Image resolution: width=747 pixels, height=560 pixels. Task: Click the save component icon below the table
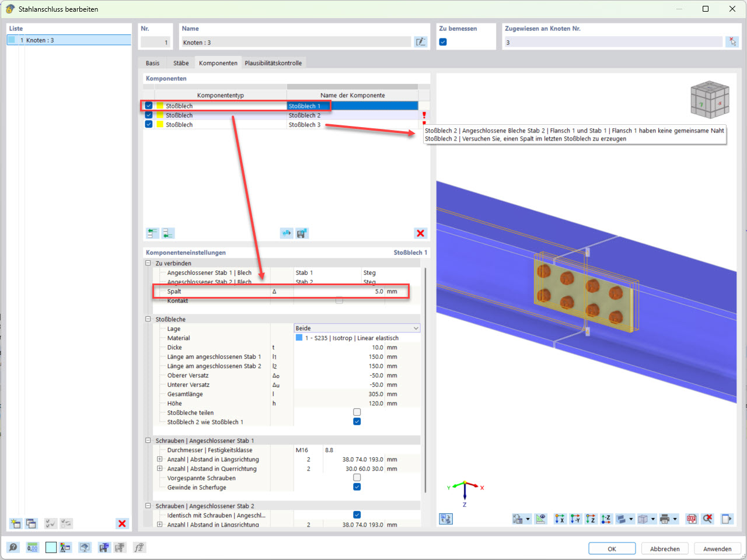(x=302, y=233)
